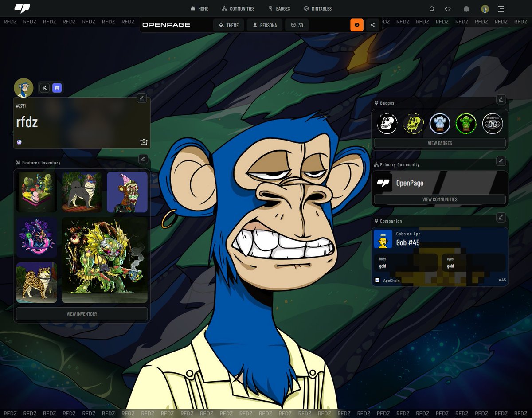Screen dimensions: 532x418
Task: Open the Theme selector
Action: pos(228,25)
